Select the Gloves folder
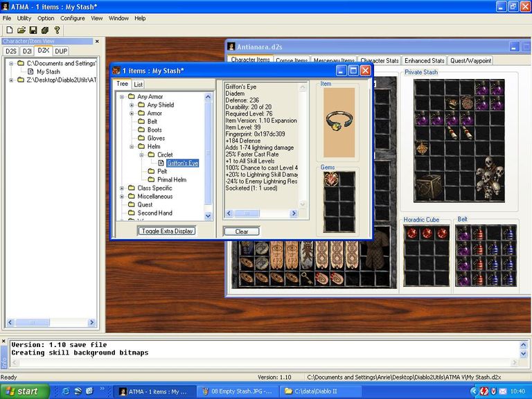This screenshot has height=399, width=532. pyautogui.click(x=156, y=138)
